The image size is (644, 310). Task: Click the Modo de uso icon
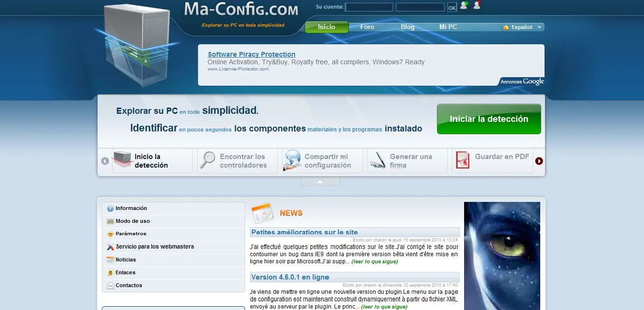(110, 221)
